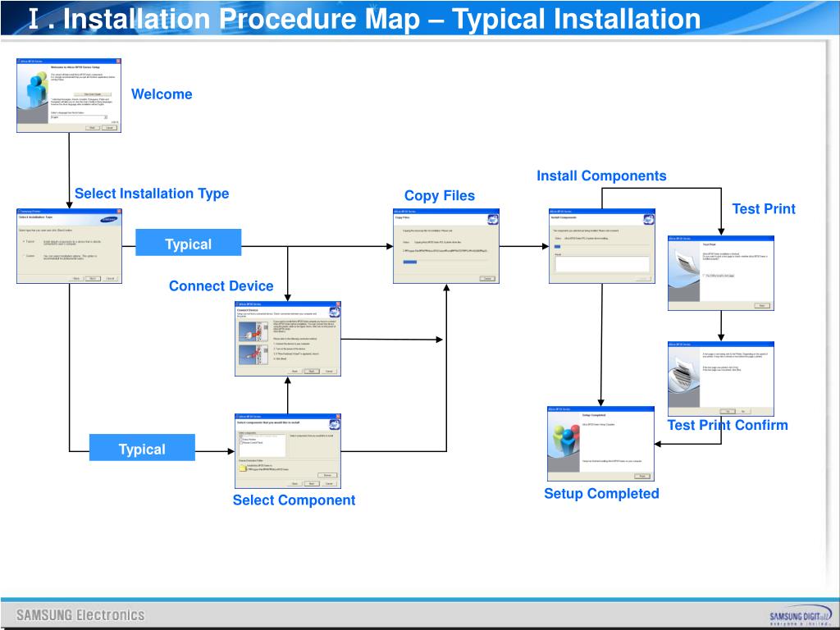Click upper cable connection picture in Connect Device dialog
Screen dimensions: 840x630
point(253,331)
